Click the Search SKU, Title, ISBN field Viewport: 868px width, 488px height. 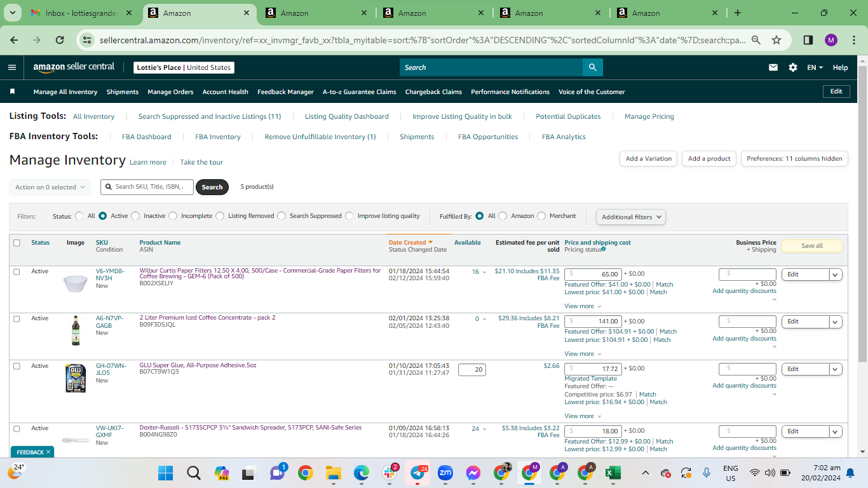(x=147, y=187)
